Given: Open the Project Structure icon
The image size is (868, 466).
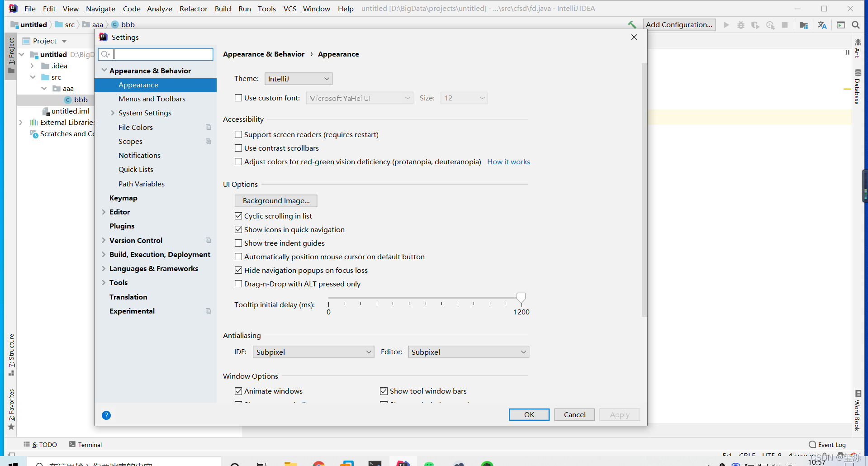Looking at the screenshot, I should [804, 25].
